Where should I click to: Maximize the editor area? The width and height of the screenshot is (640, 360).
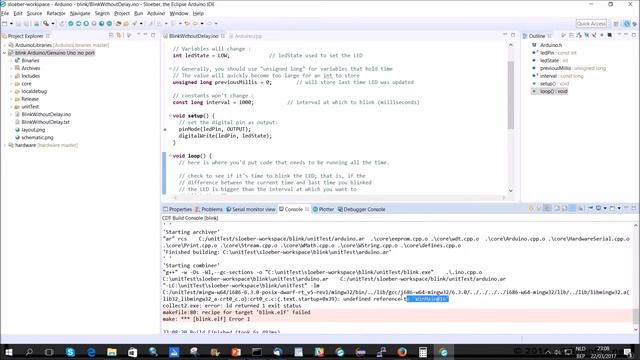(513, 35)
